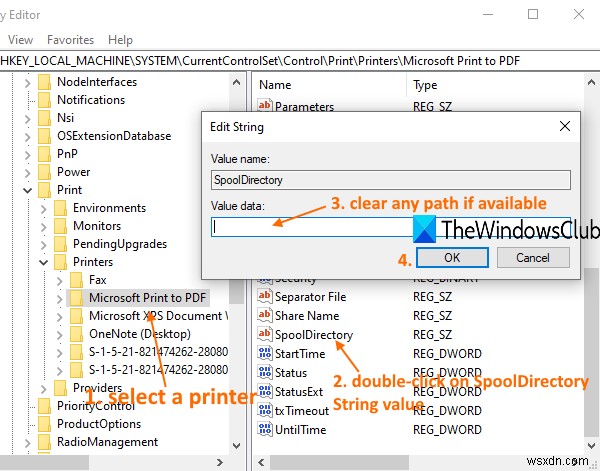The image size is (600, 471).
Task: Click the DWORD icon beside StatusExt
Action: 265,391
